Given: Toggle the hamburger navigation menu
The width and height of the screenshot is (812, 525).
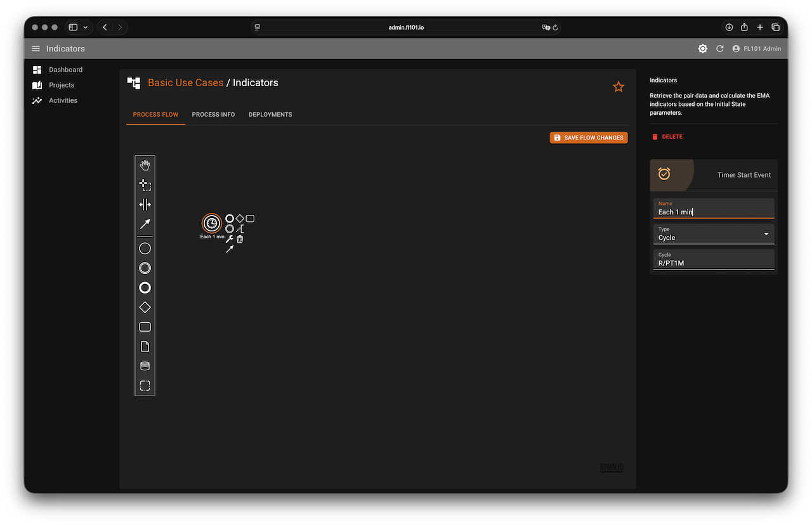Looking at the screenshot, I should [x=36, y=49].
